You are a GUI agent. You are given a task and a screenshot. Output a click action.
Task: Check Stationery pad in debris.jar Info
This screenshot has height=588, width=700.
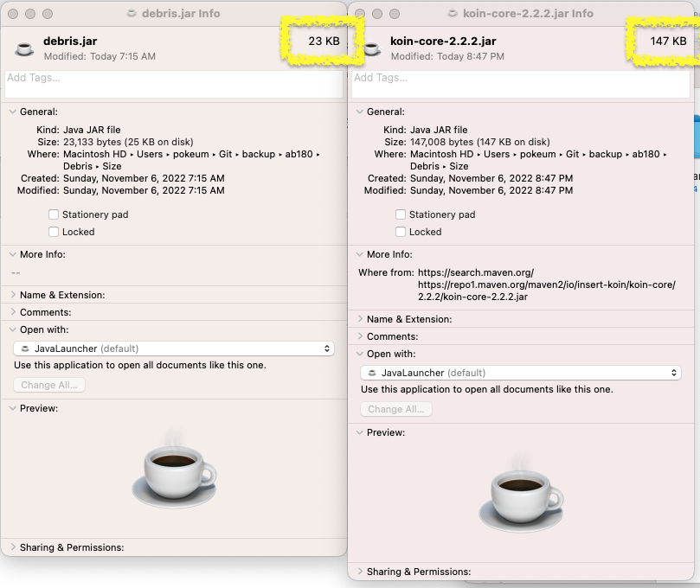point(54,214)
